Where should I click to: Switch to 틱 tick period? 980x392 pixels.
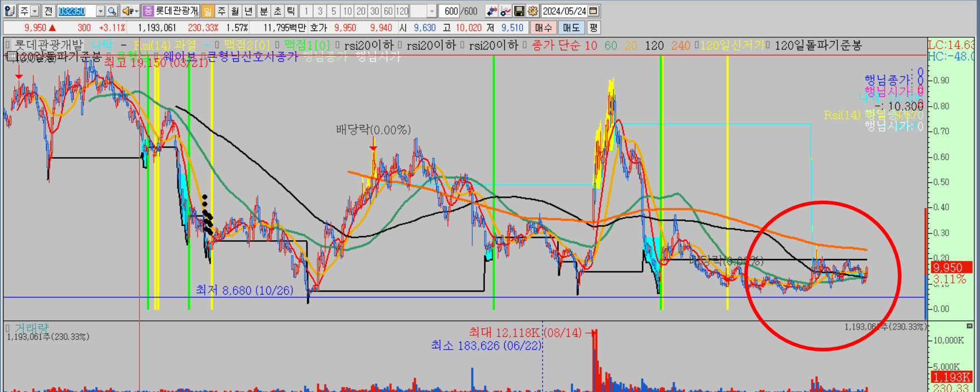point(291,11)
